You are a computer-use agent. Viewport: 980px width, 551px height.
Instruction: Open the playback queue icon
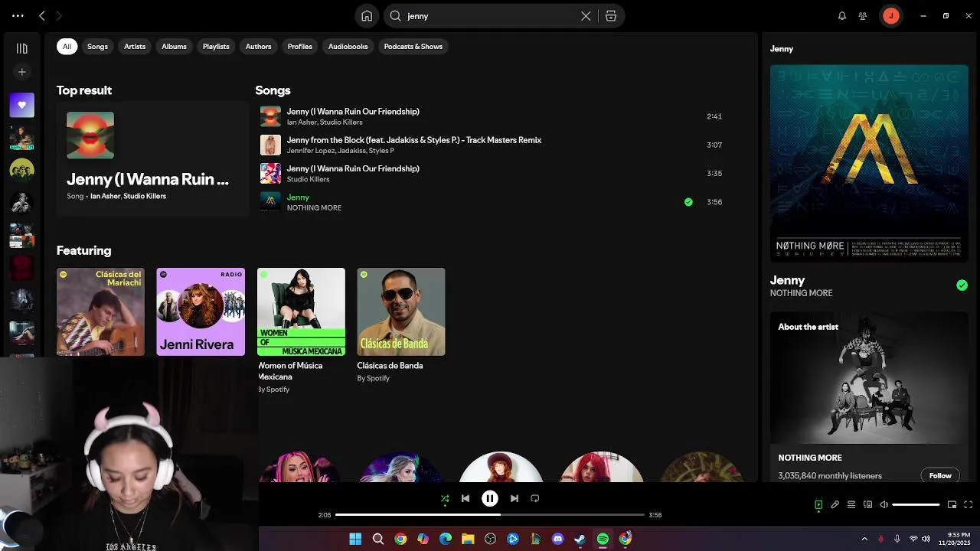(x=851, y=505)
